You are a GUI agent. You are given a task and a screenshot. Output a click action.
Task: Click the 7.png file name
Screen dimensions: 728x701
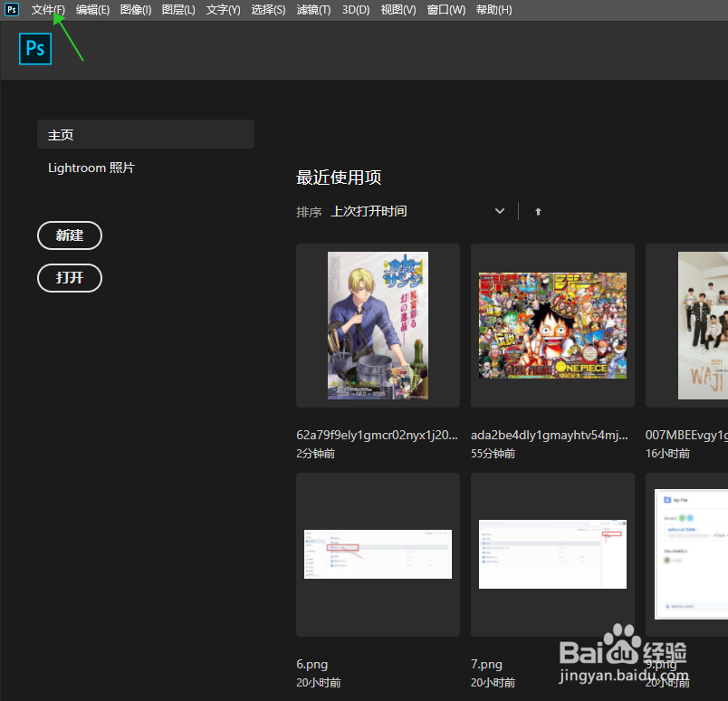tap(486, 664)
